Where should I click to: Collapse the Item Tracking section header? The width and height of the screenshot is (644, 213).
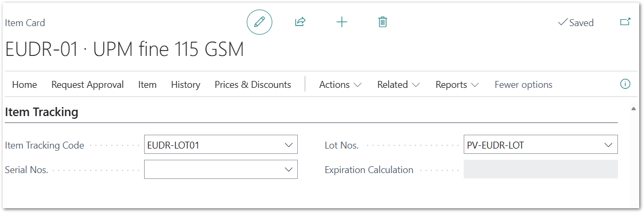pos(41,112)
